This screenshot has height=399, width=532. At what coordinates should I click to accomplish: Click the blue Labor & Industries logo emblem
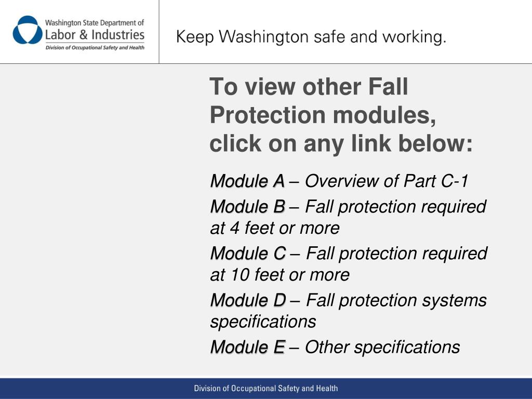[28, 30]
